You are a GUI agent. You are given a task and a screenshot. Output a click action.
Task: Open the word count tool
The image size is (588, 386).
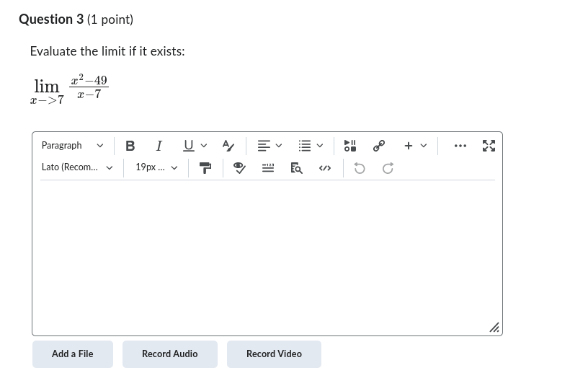click(268, 168)
